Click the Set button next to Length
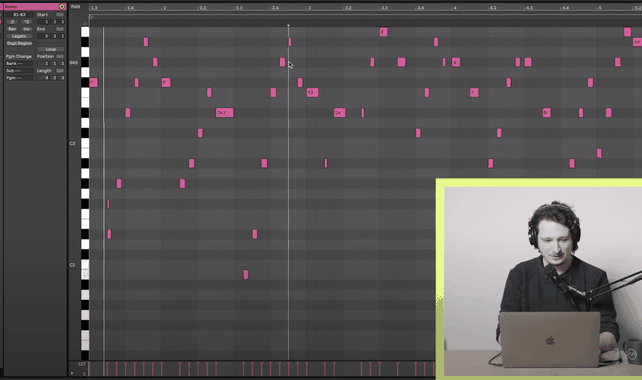The height and width of the screenshot is (380, 642). [x=60, y=71]
